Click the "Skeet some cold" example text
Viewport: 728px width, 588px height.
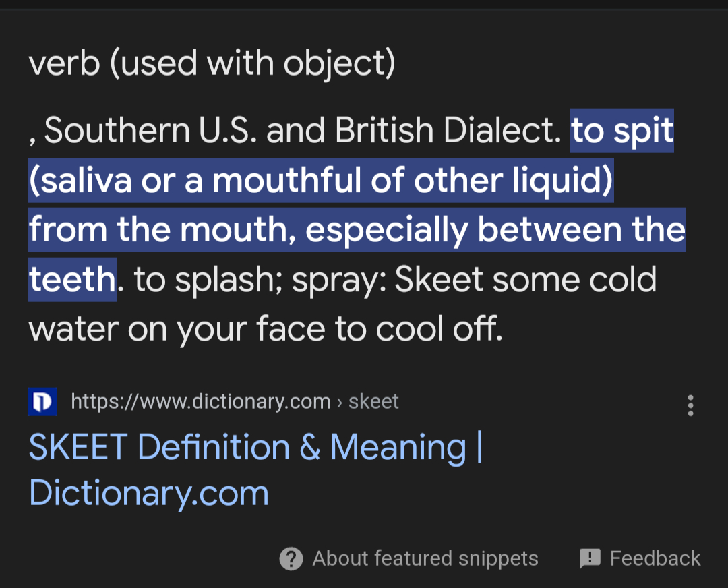[525, 279]
